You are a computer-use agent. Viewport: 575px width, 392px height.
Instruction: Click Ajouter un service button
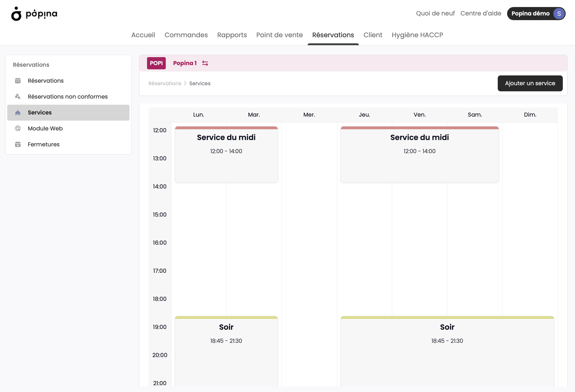(x=530, y=83)
